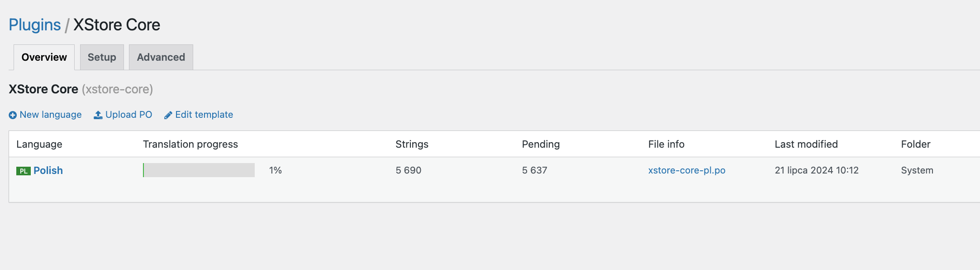
Task: Sort by Folder column header
Action: point(915,144)
